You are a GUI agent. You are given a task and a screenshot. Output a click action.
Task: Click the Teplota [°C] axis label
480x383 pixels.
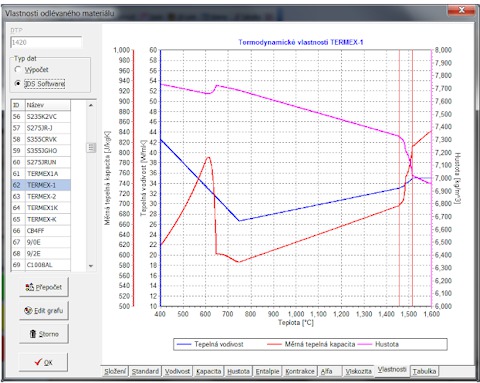pos(296,323)
